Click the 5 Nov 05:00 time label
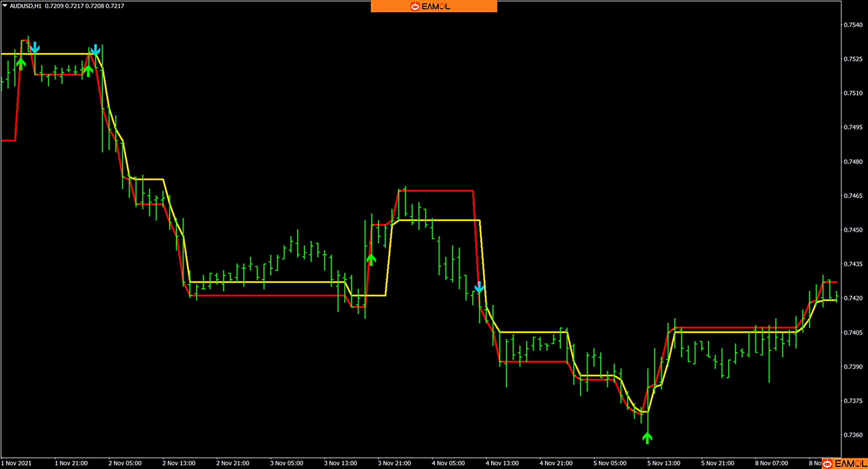 [610, 463]
